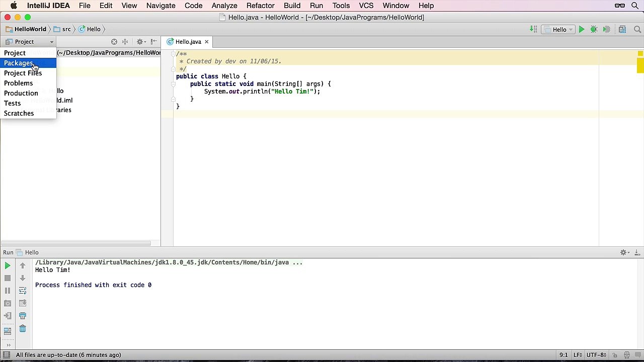Hide the Run tool window
Image resolution: width=644 pixels, height=362 pixels.
click(x=637, y=252)
